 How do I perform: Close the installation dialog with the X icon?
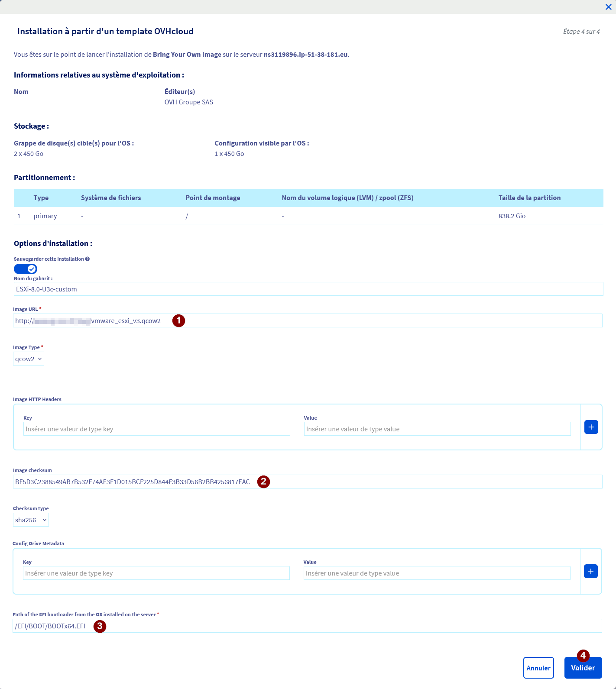[608, 7]
